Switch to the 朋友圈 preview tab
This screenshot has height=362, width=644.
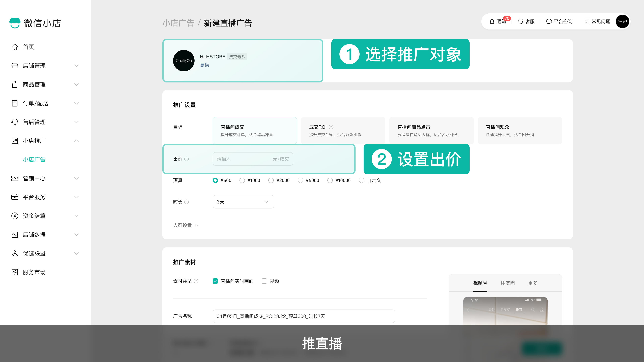(x=507, y=283)
